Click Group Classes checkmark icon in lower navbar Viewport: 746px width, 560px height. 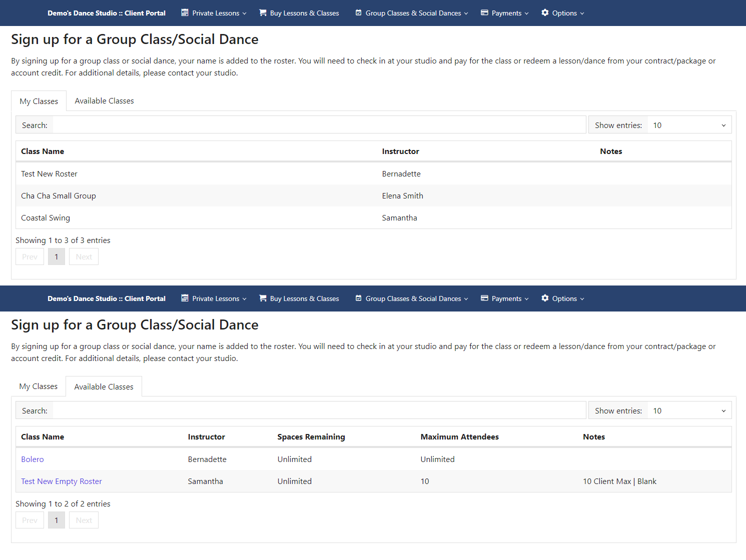(358, 298)
